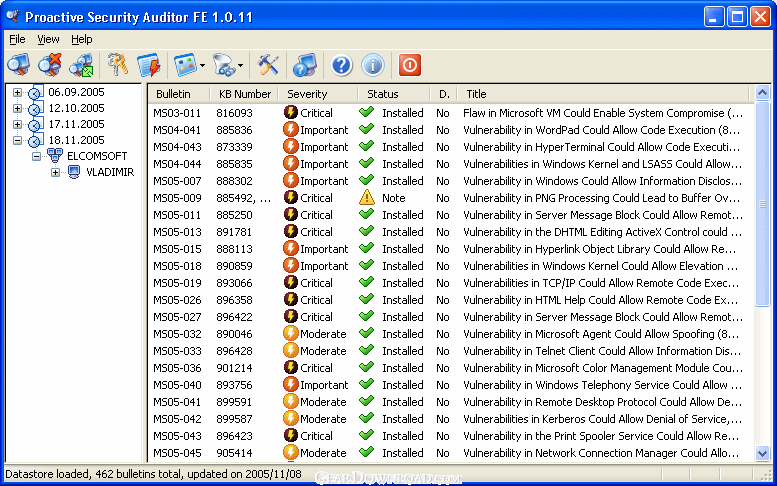Viewport: 777px width, 486px height.
Task: Expand the VLADIMIR tree node
Action: [56, 172]
